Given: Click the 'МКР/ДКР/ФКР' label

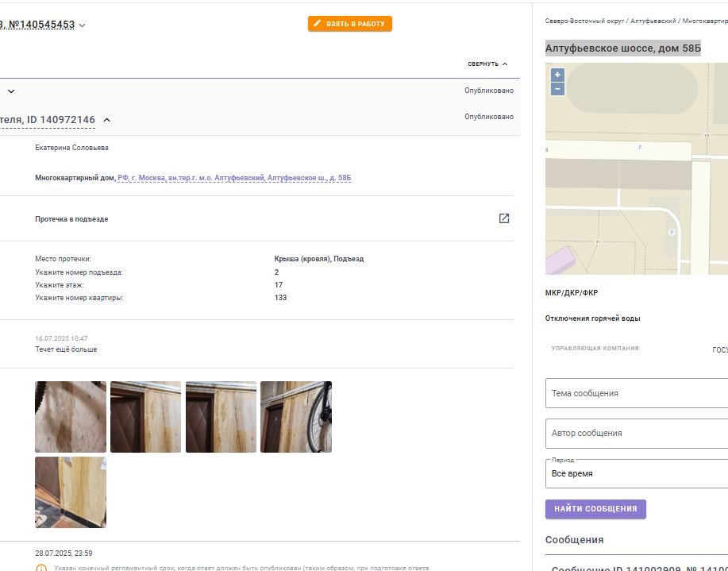Looking at the screenshot, I should (572, 293).
